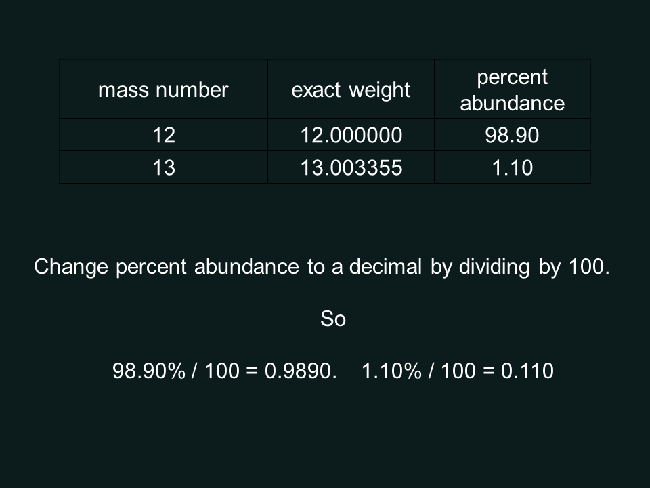The height and width of the screenshot is (488, 650).
Task: Click the sentence about changing percent abundance
Action: (x=322, y=267)
